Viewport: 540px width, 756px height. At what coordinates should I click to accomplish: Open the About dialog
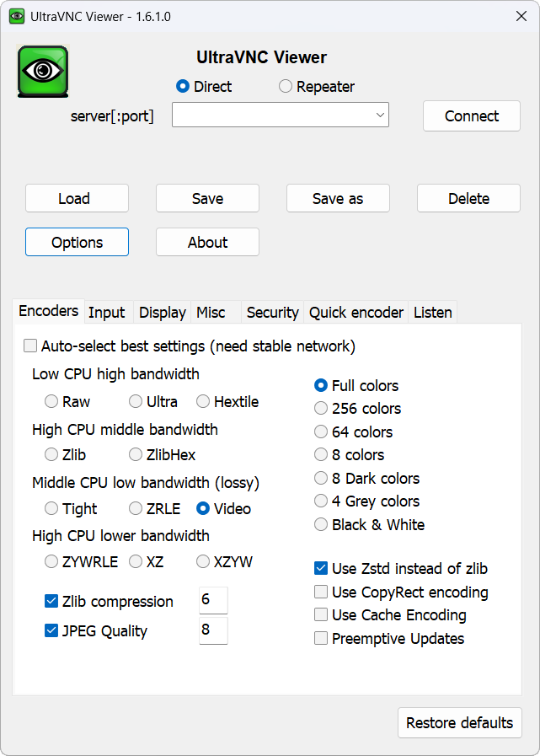coord(207,242)
